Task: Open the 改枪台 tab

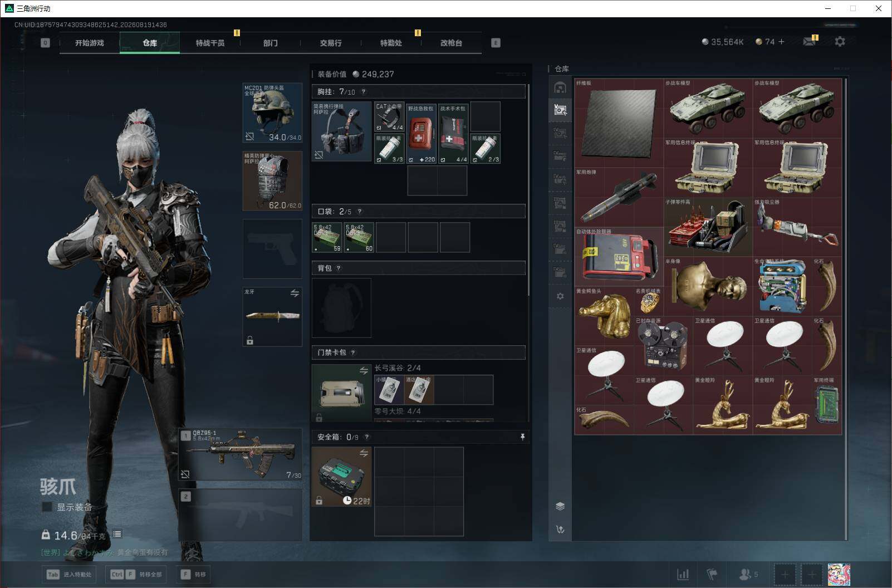Action: (451, 43)
